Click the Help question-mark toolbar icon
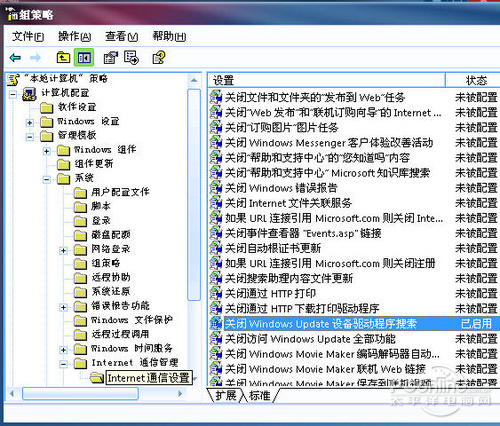This screenshot has width=500, height=426. pyautogui.click(x=159, y=58)
